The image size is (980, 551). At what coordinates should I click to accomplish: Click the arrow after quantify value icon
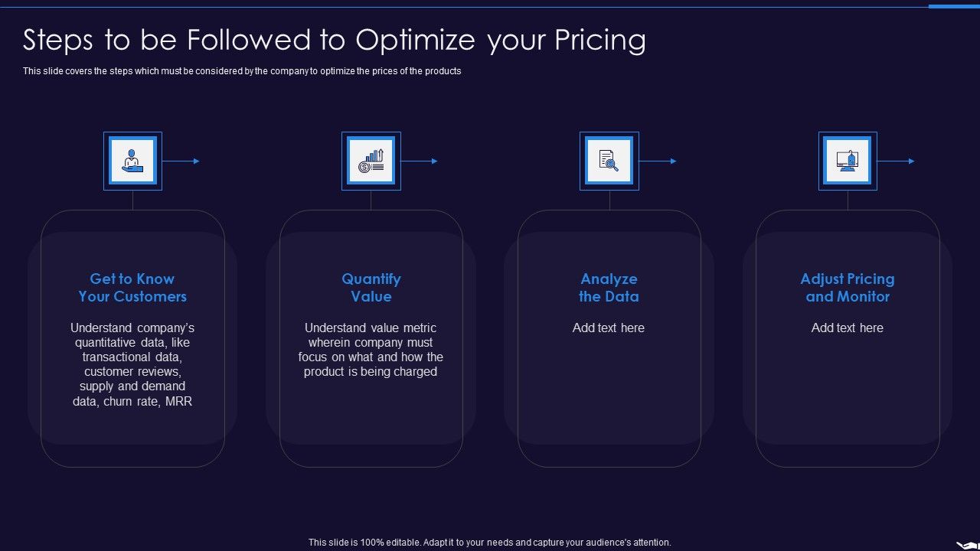pyautogui.click(x=420, y=161)
